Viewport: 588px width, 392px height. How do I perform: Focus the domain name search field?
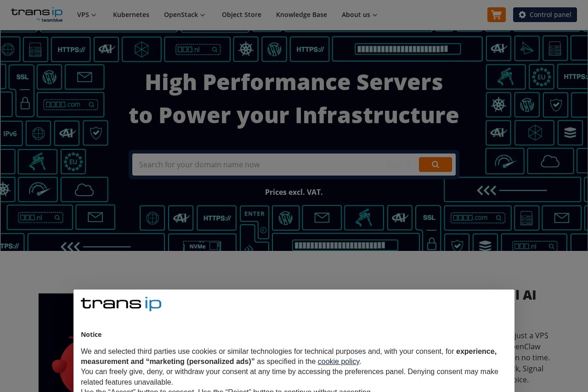point(257,165)
